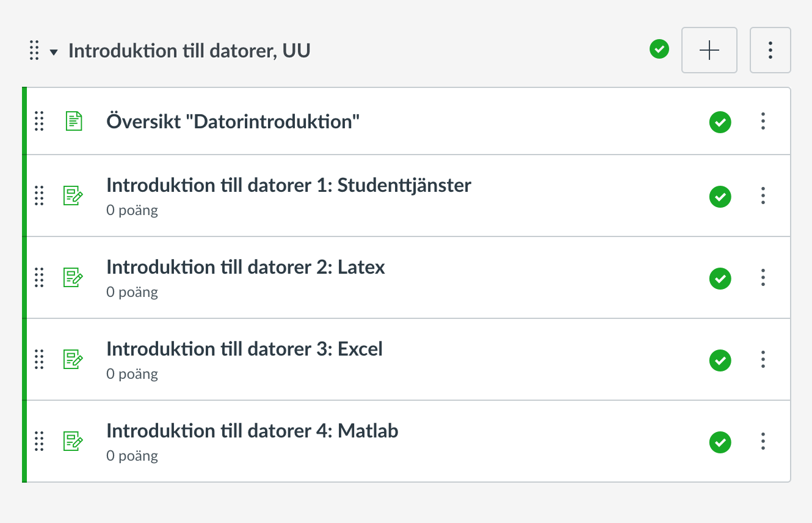The height and width of the screenshot is (523, 812).
Task: Click the page icon beside Översikt "Datorintroduktion"
Action: pyautogui.click(x=74, y=121)
